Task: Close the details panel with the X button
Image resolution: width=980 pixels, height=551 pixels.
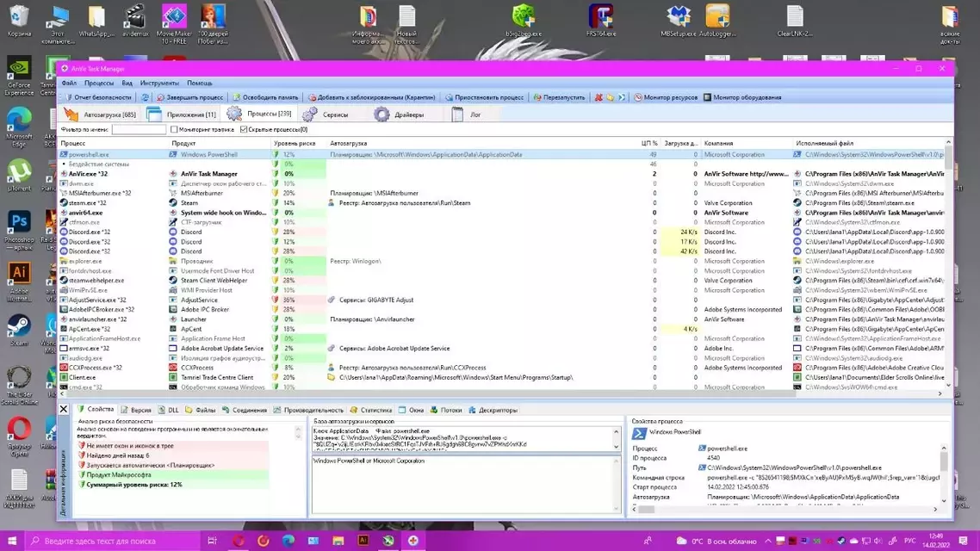Action: pos(63,410)
